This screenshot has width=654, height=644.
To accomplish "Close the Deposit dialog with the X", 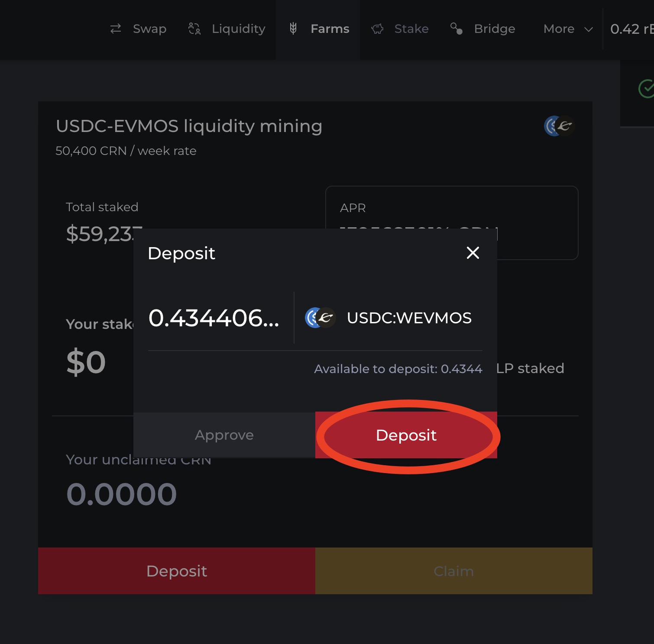I will [473, 253].
